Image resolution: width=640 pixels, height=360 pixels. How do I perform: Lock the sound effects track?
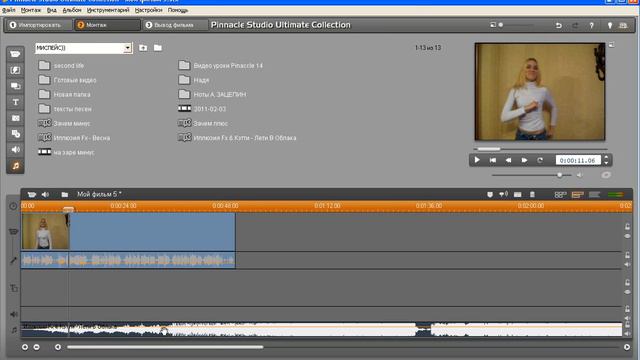pos(627,309)
